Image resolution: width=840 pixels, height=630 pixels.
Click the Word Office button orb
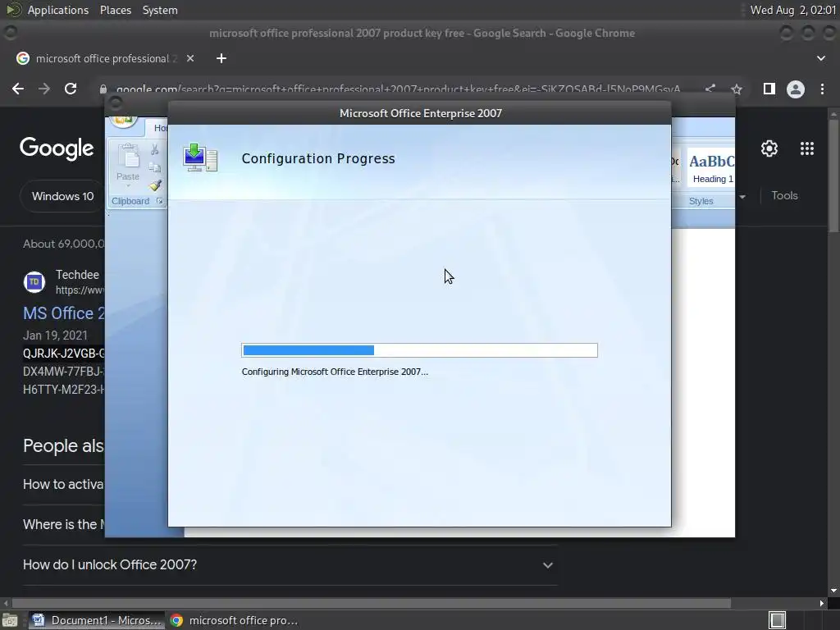pyautogui.click(x=124, y=121)
